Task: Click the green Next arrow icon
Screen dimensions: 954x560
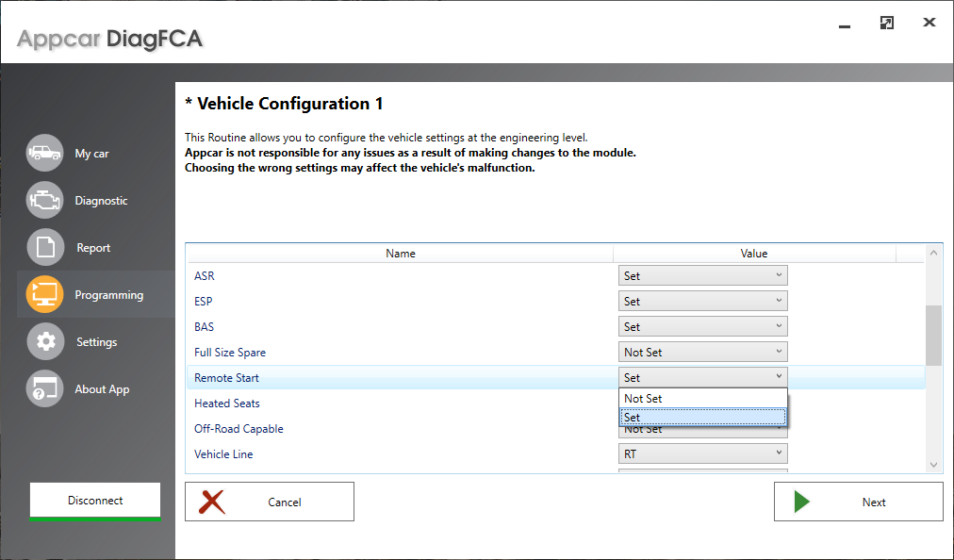Action: pyautogui.click(x=802, y=502)
